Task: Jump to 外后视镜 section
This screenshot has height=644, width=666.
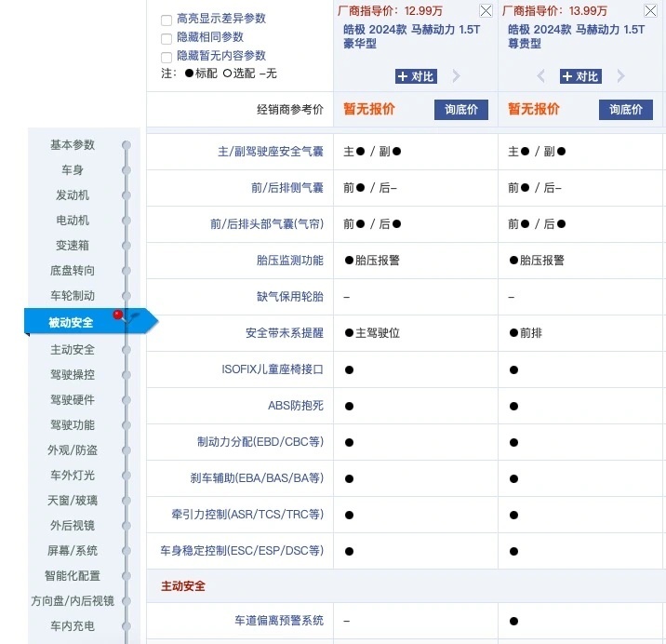Action: pos(73,526)
